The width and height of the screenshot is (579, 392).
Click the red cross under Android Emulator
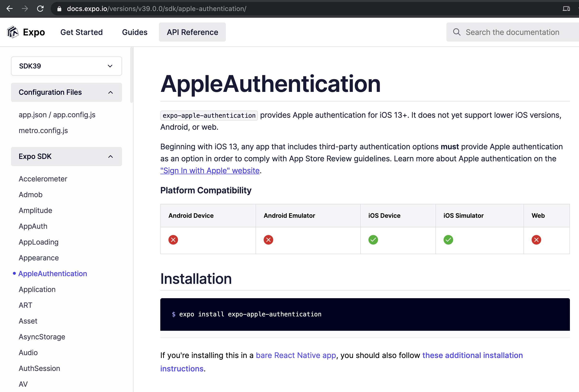[268, 240]
